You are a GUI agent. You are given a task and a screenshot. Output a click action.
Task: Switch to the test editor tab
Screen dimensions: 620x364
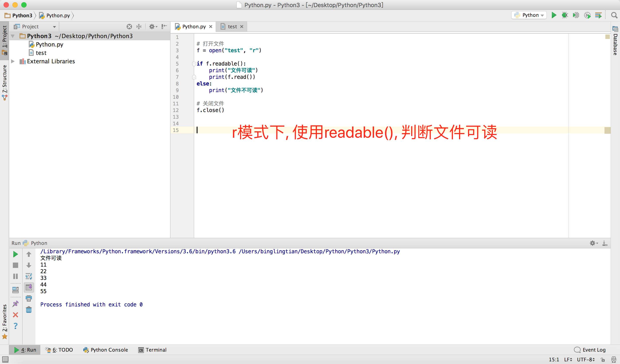click(232, 27)
